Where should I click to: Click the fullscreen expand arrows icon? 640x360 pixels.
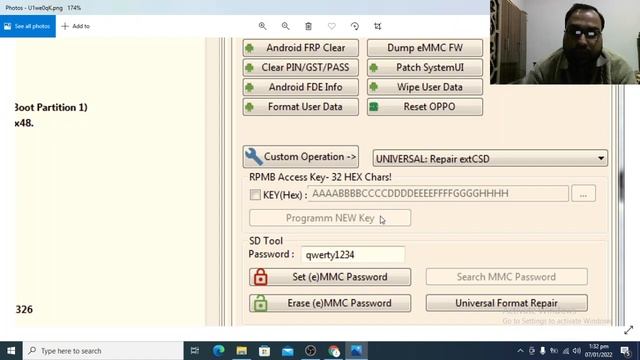pos(629,330)
